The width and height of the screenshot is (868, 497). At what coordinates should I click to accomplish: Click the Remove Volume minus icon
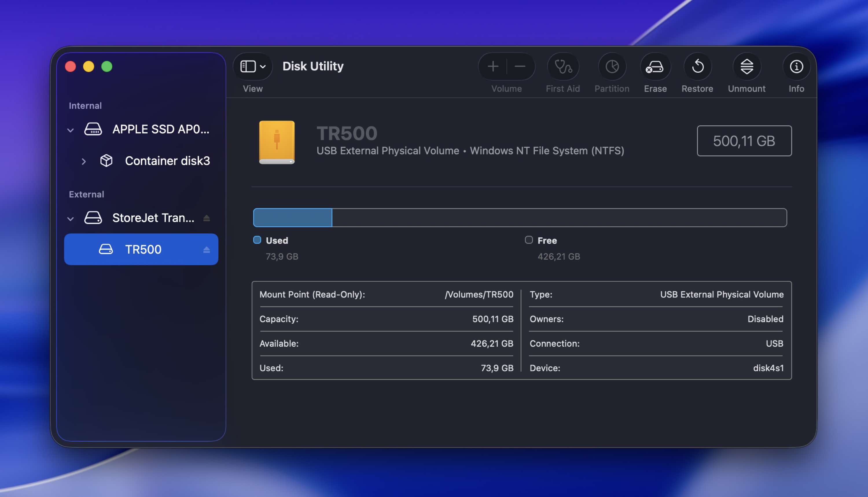point(520,66)
